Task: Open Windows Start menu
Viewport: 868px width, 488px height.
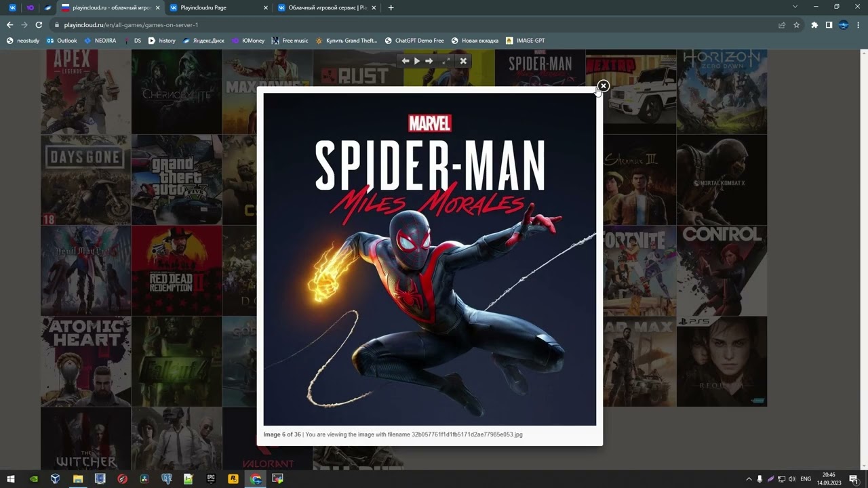Action: click(x=11, y=479)
